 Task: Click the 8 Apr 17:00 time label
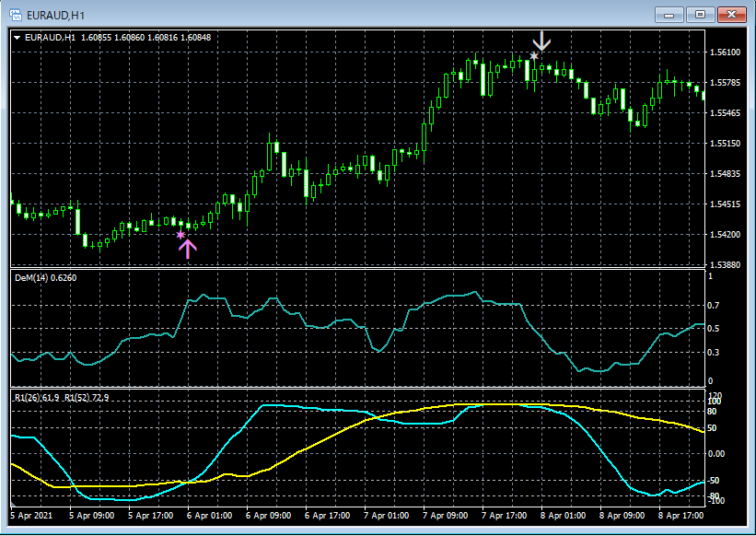[x=680, y=517]
